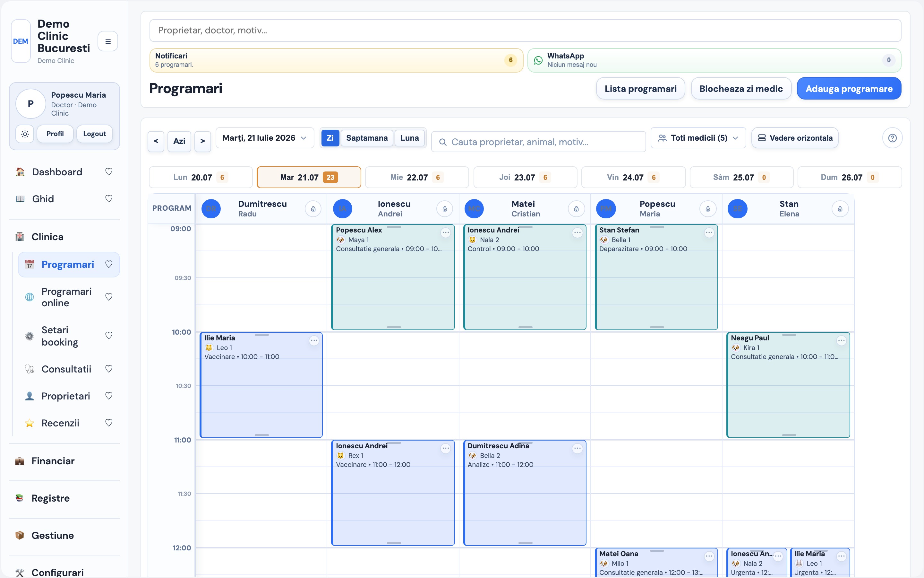924x578 pixels.
Task: Toggle the sidebar hamburger menu
Action: click(108, 41)
